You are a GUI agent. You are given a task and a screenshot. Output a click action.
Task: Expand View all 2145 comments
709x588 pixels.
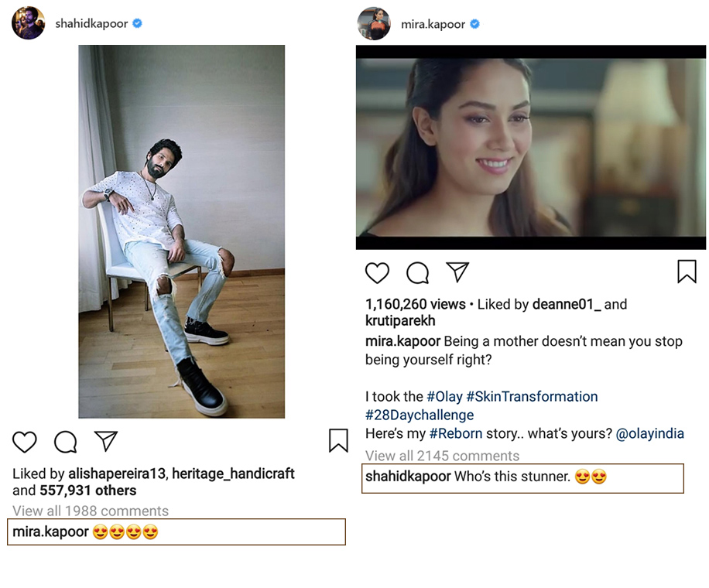pos(442,456)
